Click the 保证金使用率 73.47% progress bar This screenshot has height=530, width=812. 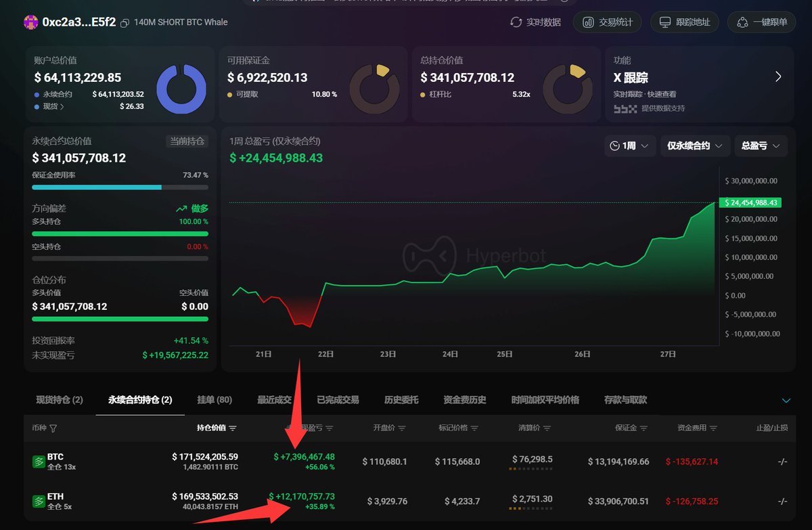coord(120,187)
